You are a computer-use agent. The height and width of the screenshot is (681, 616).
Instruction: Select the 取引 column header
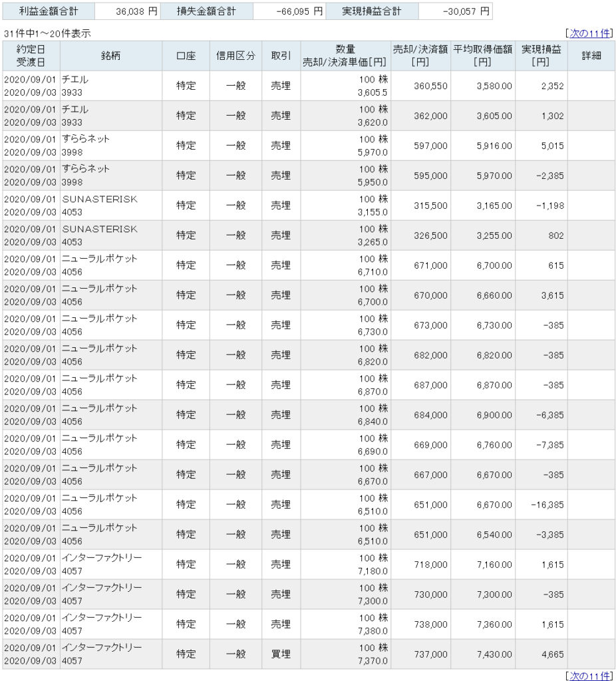tap(281, 56)
